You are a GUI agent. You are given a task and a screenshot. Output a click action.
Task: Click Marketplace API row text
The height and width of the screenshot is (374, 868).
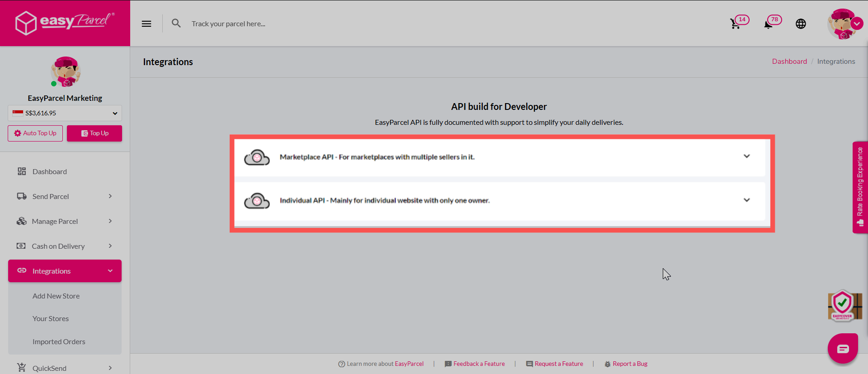pos(377,157)
